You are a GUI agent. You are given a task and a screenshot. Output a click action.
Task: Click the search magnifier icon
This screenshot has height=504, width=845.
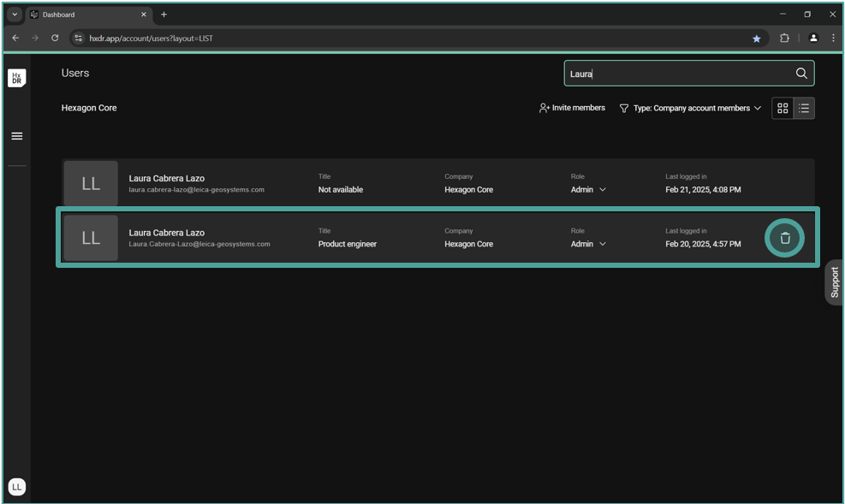pos(801,74)
